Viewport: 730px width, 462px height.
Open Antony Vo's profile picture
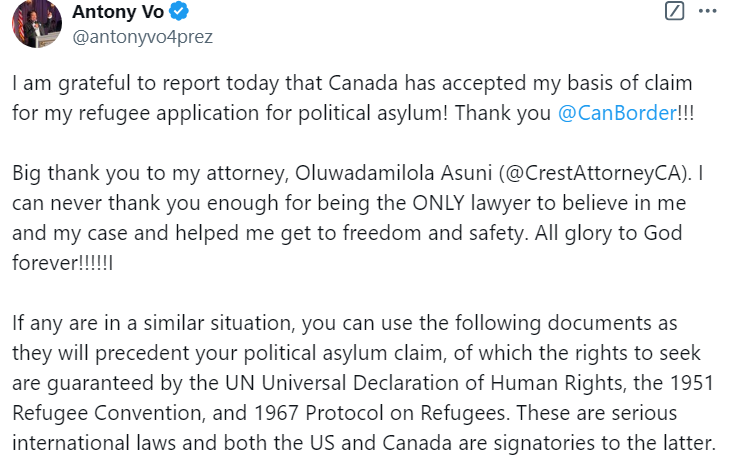coord(37,23)
